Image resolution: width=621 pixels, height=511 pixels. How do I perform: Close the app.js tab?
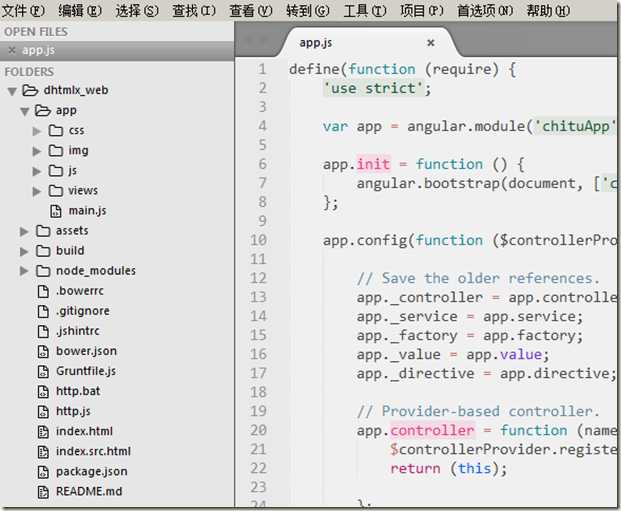pos(431,43)
